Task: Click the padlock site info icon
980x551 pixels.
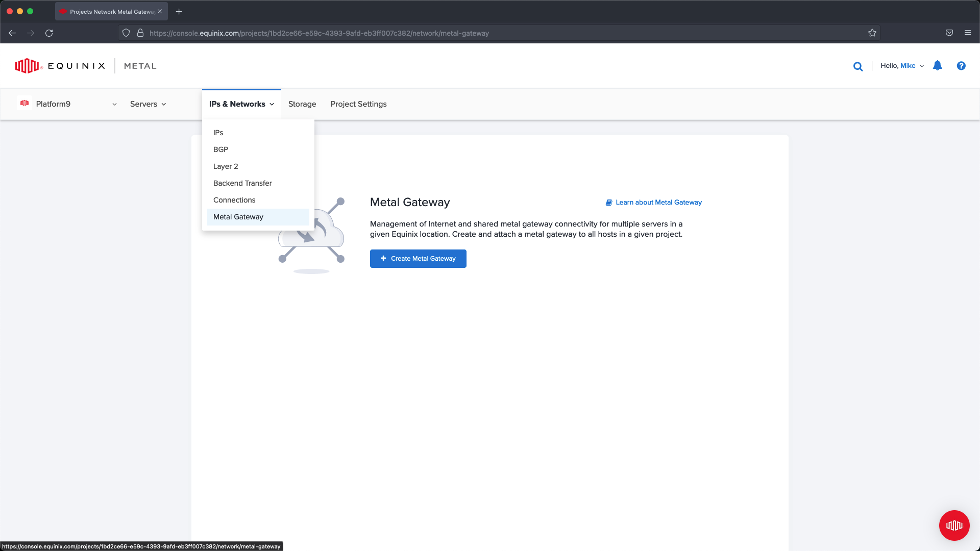Action: (140, 33)
